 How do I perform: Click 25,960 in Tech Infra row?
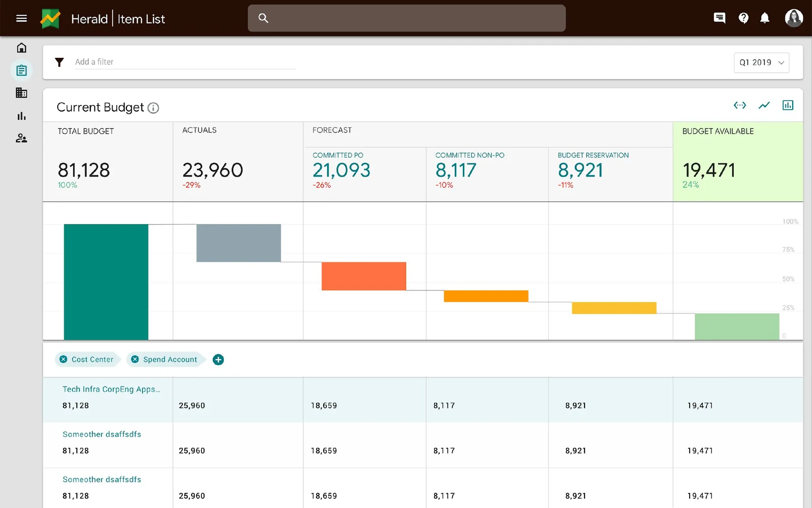pyautogui.click(x=192, y=405)
